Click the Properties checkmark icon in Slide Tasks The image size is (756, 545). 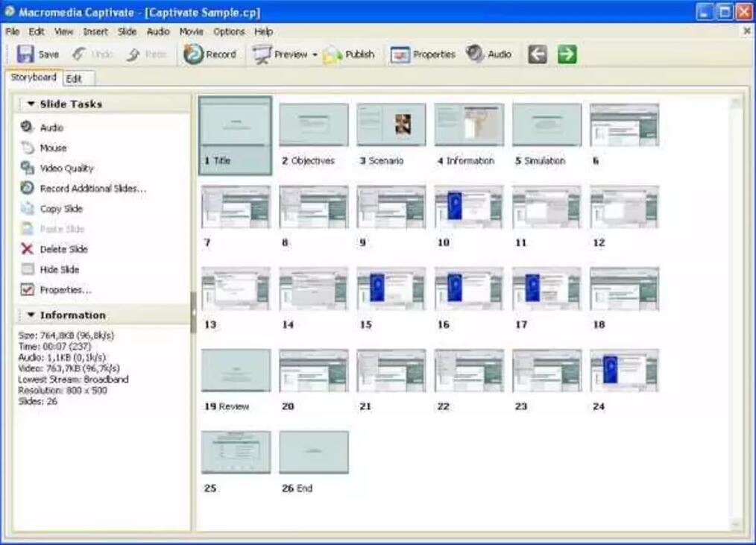click(x=28, y=289)
